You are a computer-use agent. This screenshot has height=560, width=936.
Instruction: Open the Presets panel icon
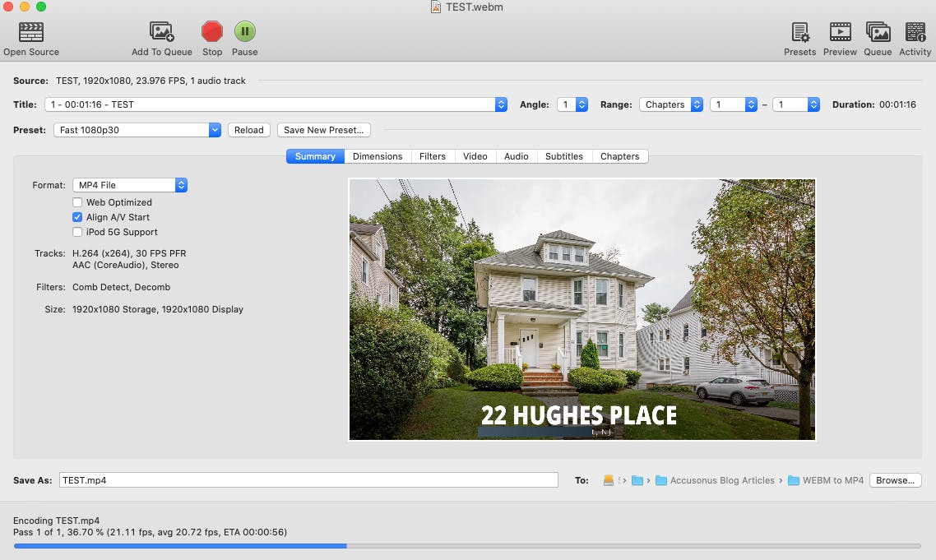pyautogui.click(x=799, y=32)
